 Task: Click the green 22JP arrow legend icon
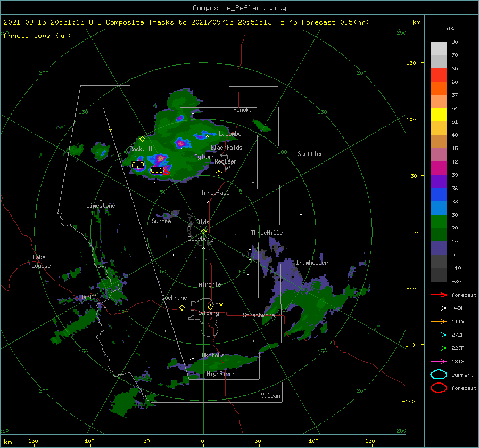(x=439, y=348)
